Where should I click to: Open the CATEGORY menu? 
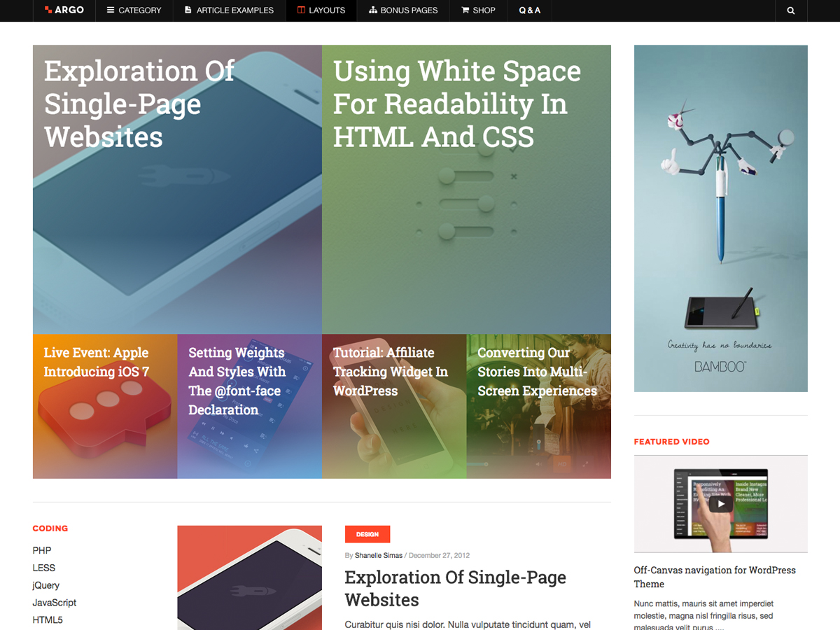[x=134, y=10]
